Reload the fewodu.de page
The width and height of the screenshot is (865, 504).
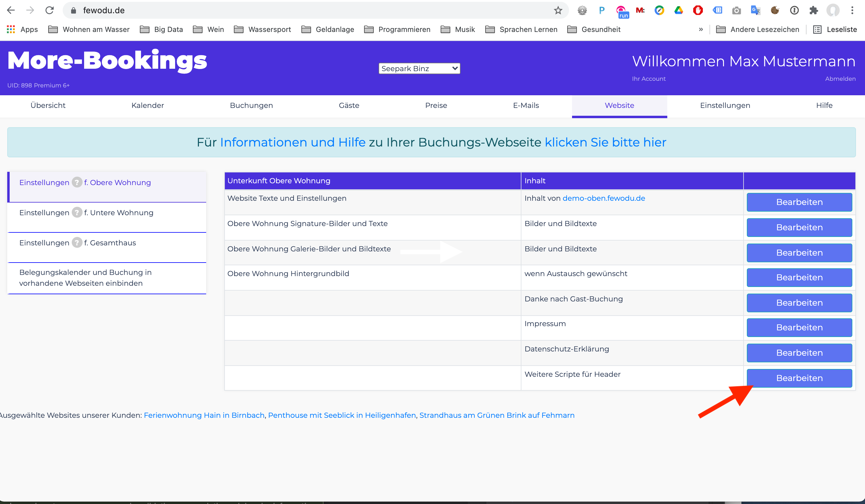(x=50, y=10)
